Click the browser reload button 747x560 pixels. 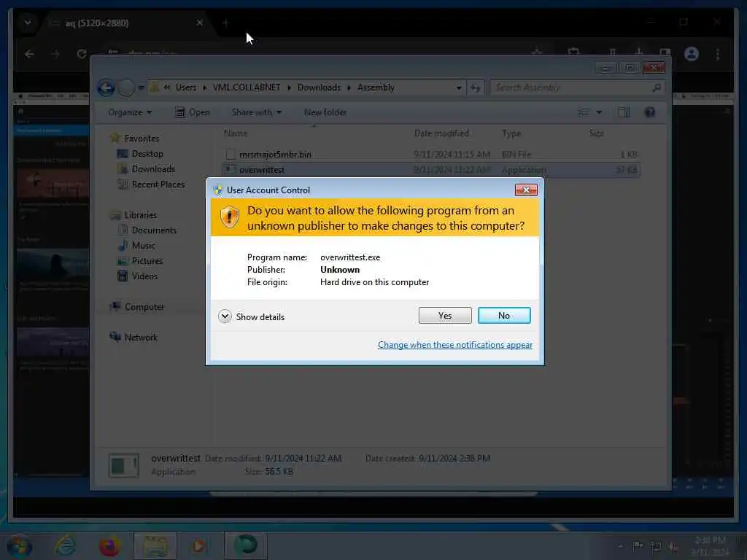tap(82, 54)
